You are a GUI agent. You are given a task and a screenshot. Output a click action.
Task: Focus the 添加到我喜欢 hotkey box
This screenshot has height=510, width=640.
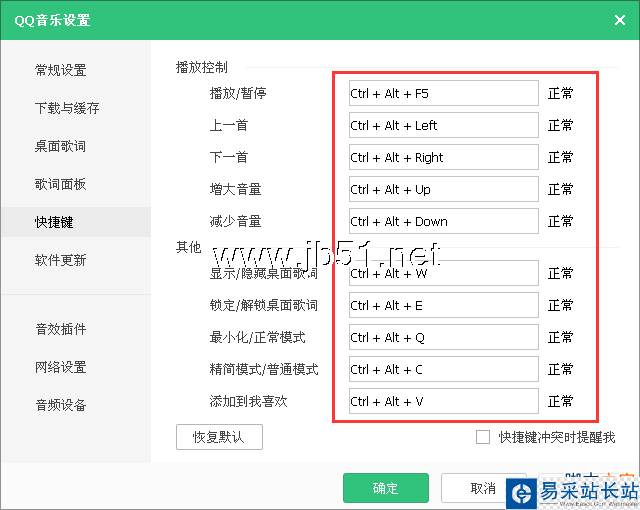click(444, 401)
